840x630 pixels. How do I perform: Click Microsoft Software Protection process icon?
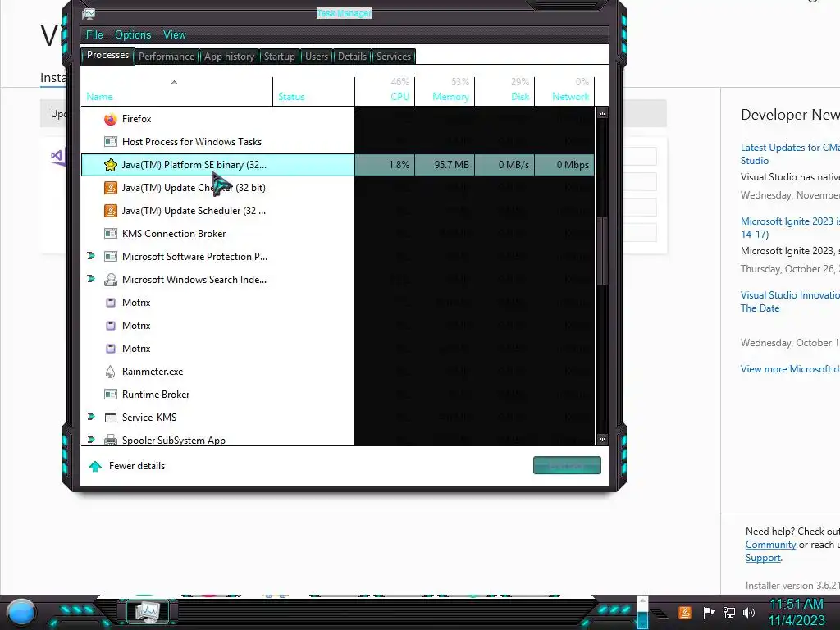pyautogui.click(x=111, y=257)
